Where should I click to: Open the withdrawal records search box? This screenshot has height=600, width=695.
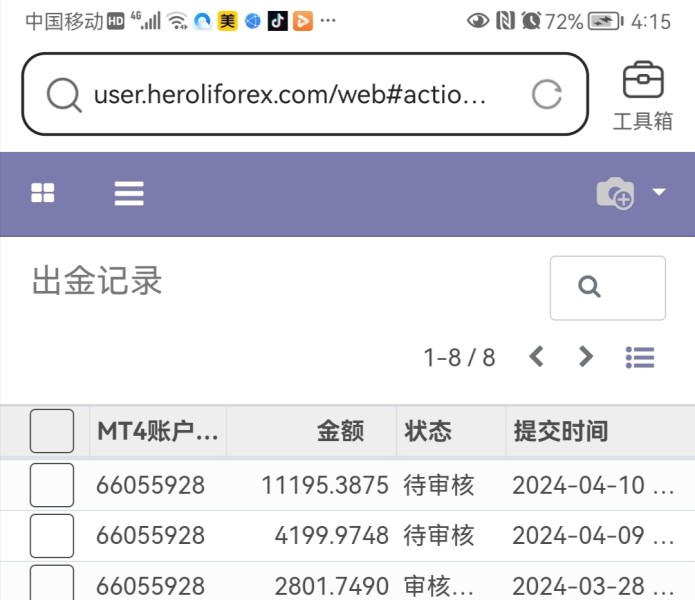(608, 288)
